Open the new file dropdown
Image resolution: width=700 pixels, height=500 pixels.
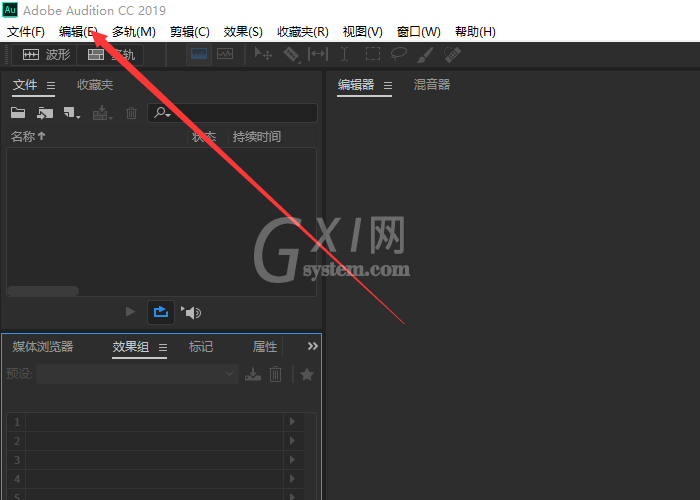click(71, 113)
